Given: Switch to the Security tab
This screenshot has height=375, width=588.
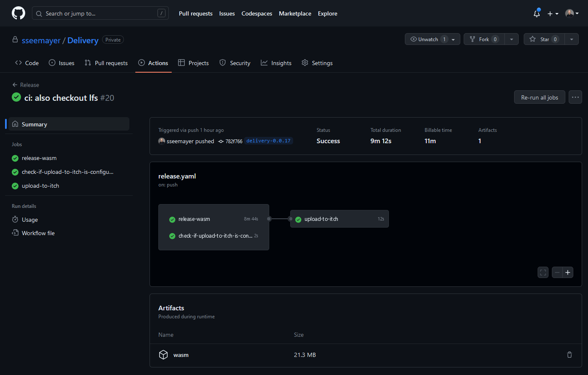Looking at the screenshot, I should coord(235,63).
